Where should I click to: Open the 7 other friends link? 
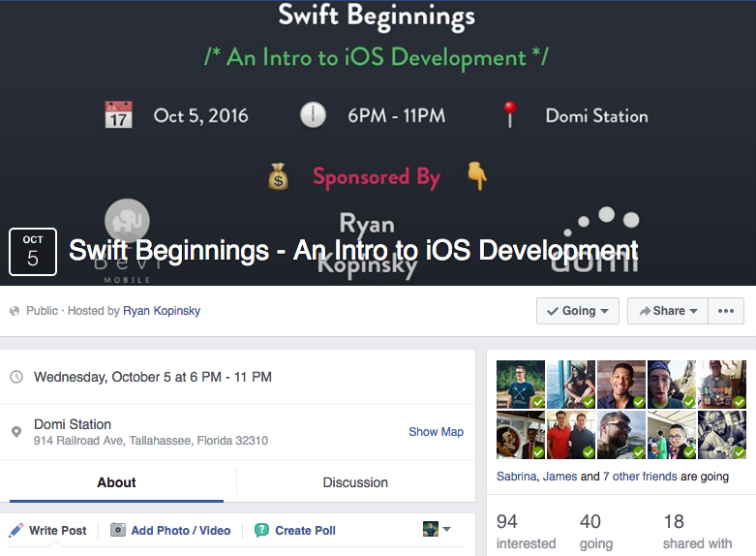(640, 477)
